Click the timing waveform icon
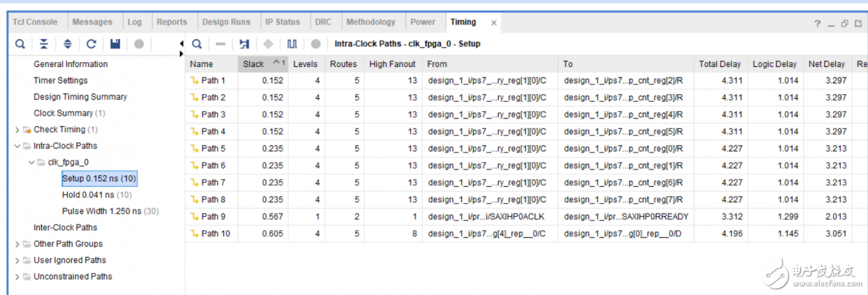Screen dimensions: 868x295 point(292,44)
